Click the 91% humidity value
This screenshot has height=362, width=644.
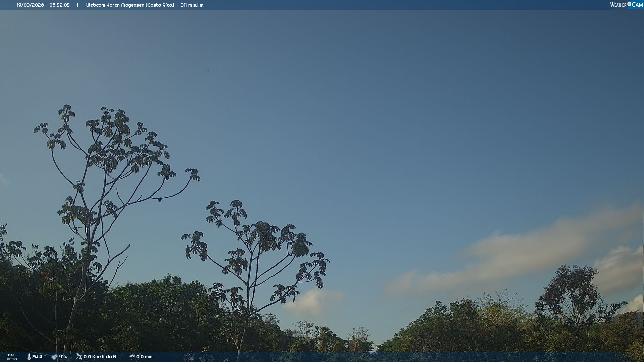tap(63, 357)
